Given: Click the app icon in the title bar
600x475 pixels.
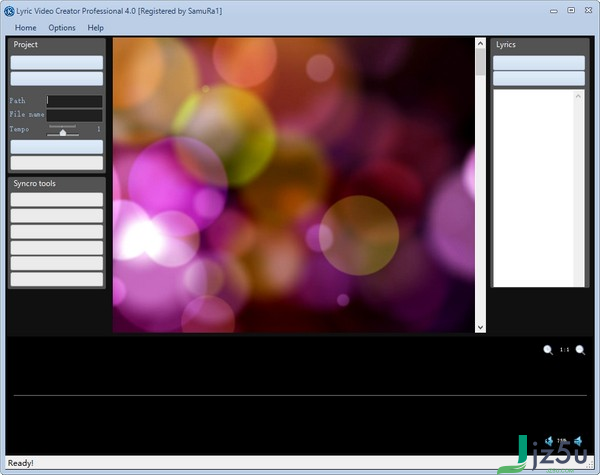Looking at the screenshot, I should (9, 11).
